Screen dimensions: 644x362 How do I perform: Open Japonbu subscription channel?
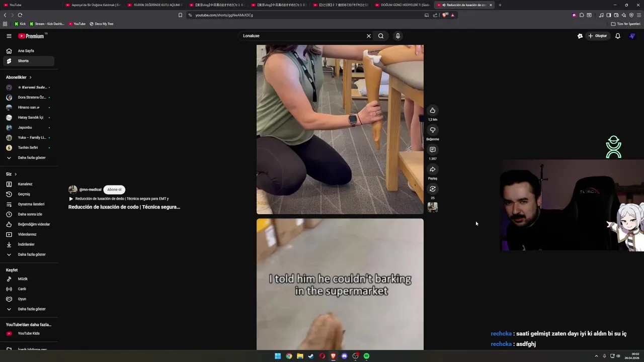pos(28,128)
